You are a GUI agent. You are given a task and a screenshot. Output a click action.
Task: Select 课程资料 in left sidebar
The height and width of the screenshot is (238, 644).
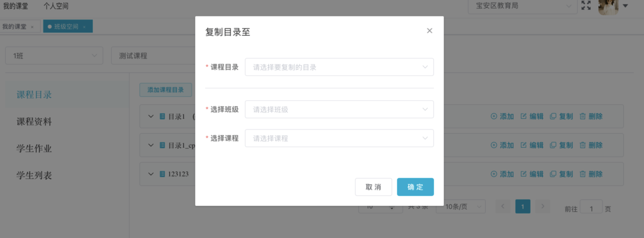[34, 122]
